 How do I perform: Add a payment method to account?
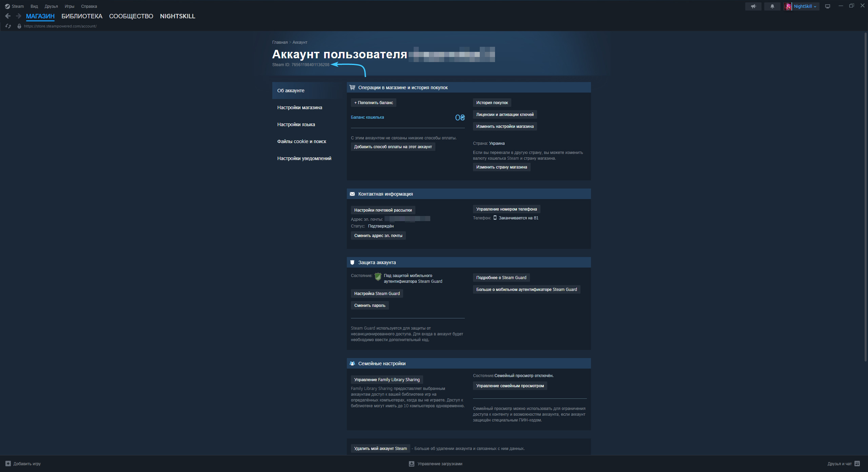point(393,147)
